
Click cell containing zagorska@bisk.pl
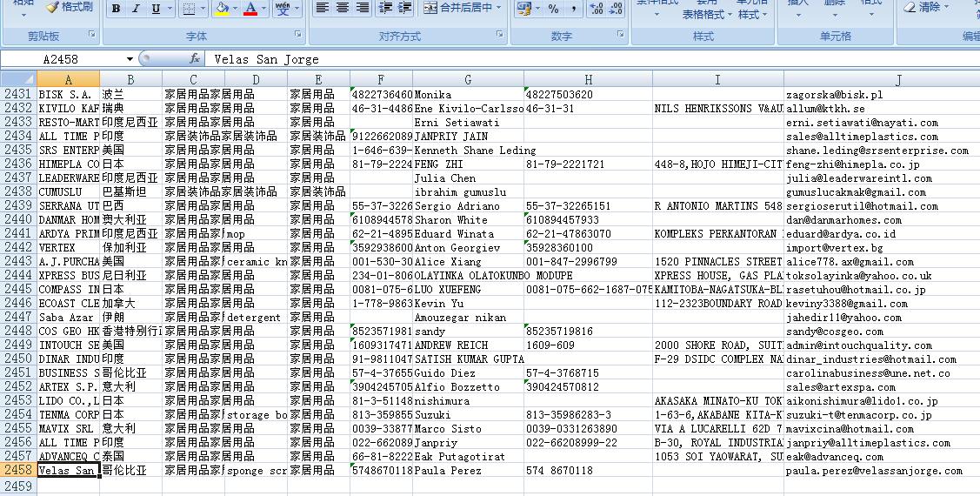click(x=882, y=95)
